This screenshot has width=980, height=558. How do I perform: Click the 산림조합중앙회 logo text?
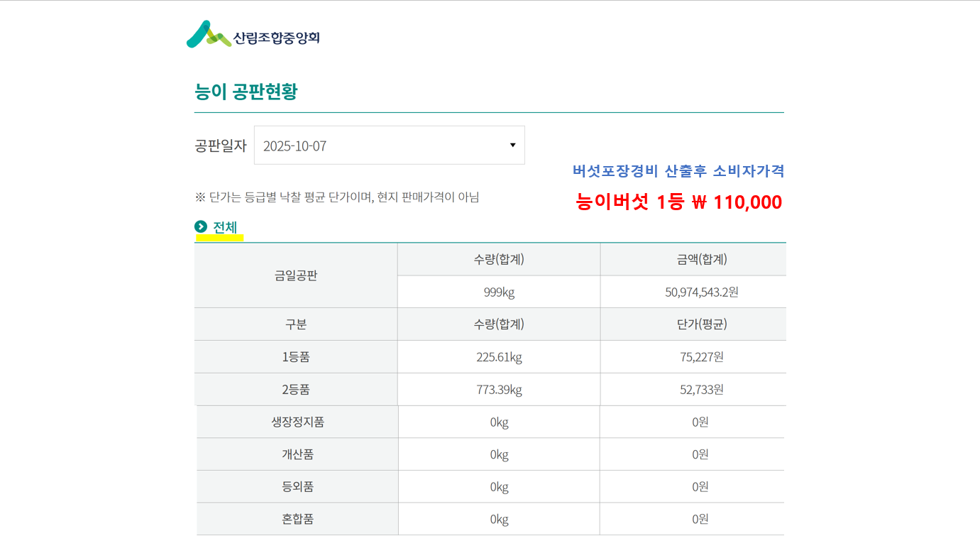(x=276, y=38)
